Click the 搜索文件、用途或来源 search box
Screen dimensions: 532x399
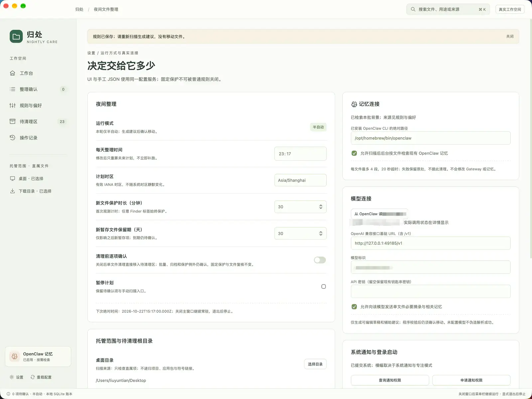click(x=448, y=9)
